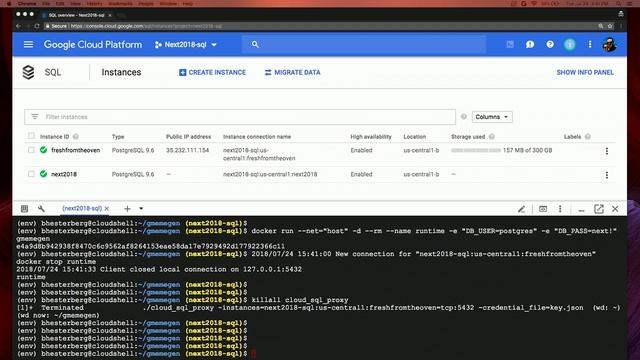Click next2018 green status checkmark
640x360 pixels.
pos(44,174)
